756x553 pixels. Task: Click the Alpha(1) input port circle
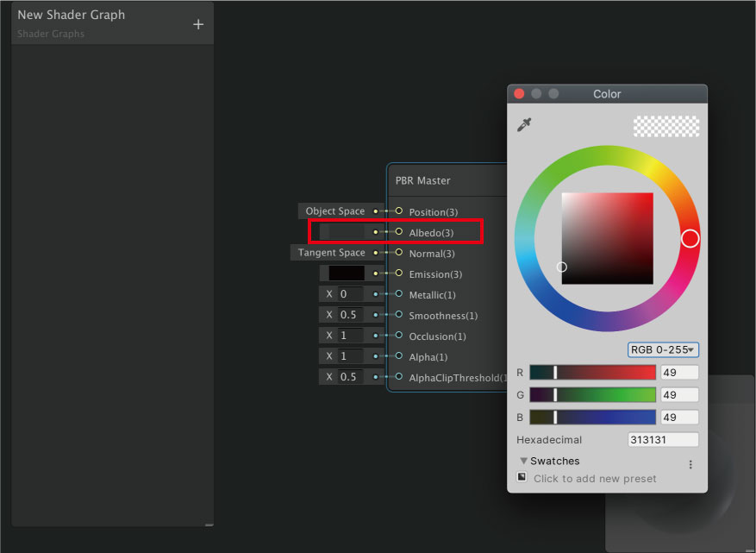point(398,356)
